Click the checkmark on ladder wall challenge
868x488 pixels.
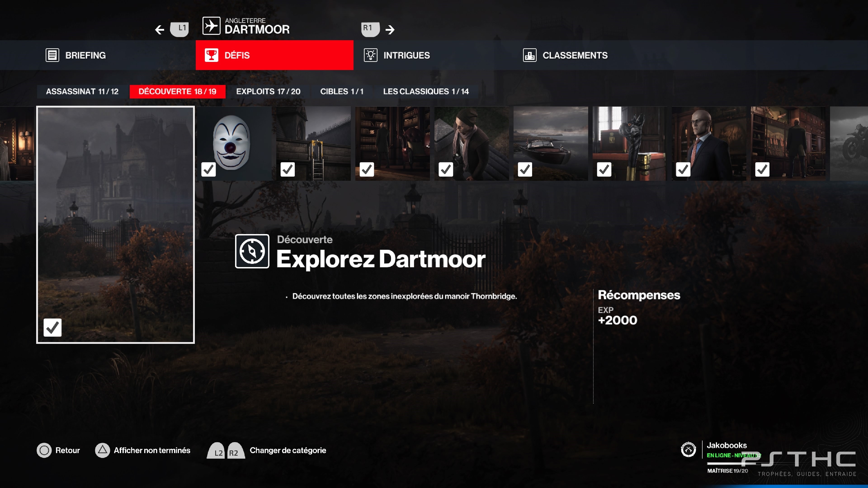[288, 169]
